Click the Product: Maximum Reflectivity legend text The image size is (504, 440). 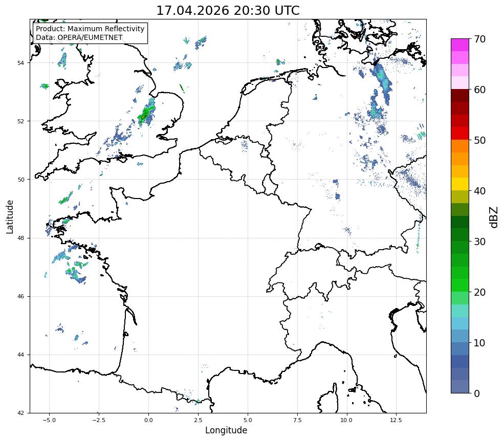(x=90, y=29)
